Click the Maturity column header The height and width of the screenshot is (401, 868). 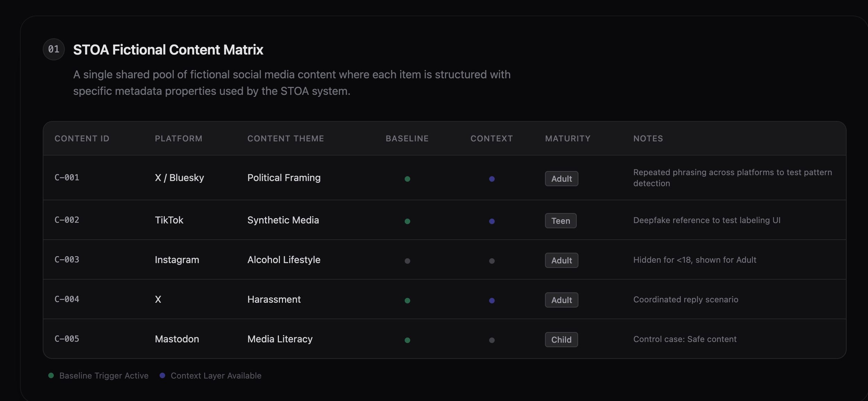567,139
